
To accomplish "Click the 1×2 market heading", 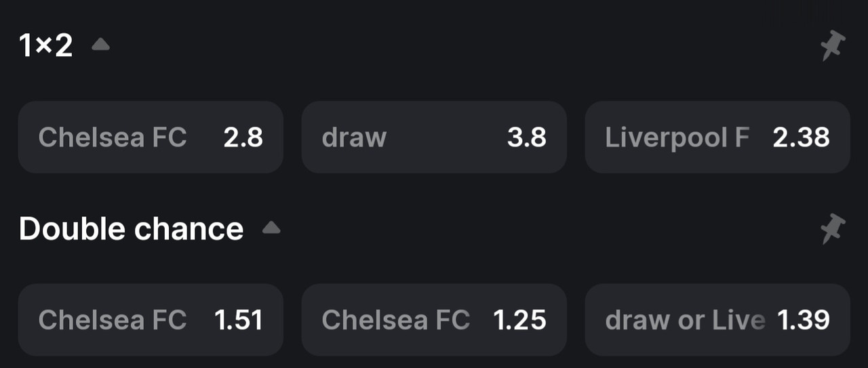I will 45,46.
